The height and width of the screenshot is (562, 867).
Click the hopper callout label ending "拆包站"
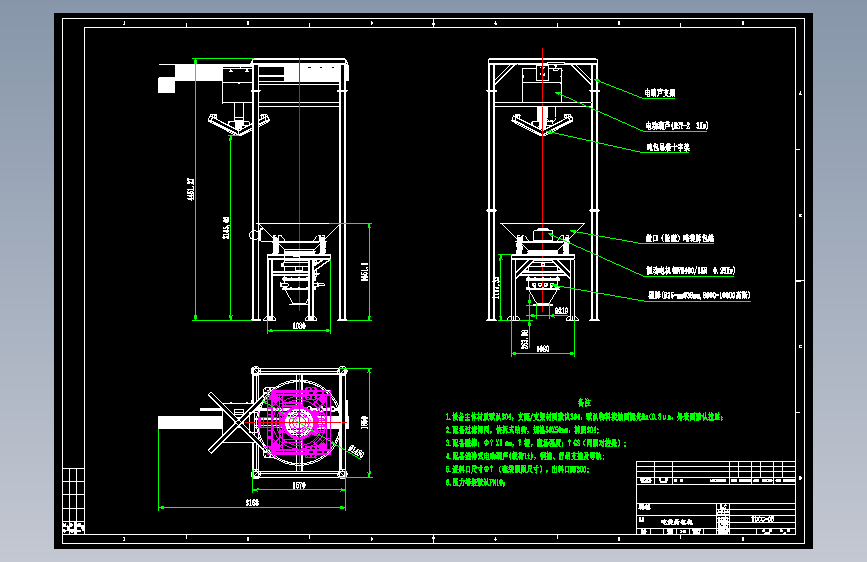pyautogui.click(x=680, y=238)
